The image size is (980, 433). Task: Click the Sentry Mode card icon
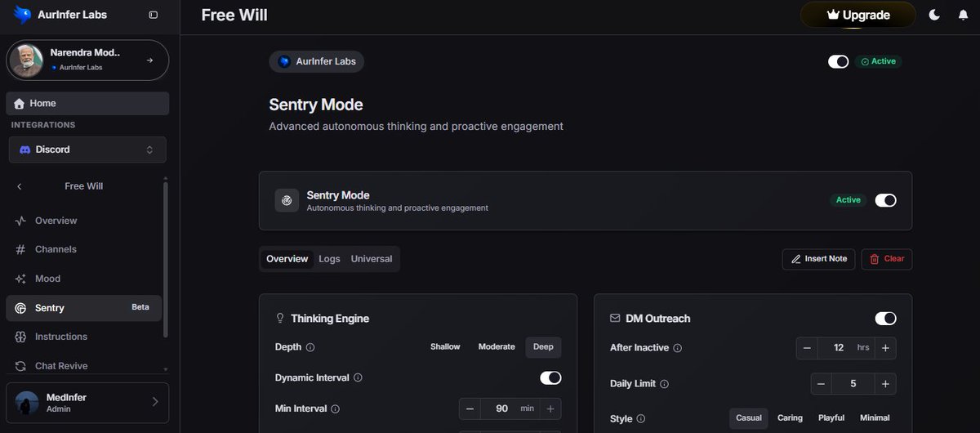(x=287, y=200)
